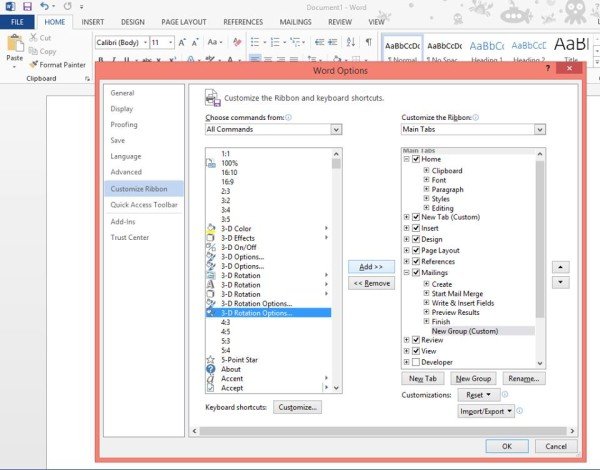Uncheck the Mailings checkbox
The height and width of the screenshot is (470, 600).
pyautogui.click(x=416, y=273)
